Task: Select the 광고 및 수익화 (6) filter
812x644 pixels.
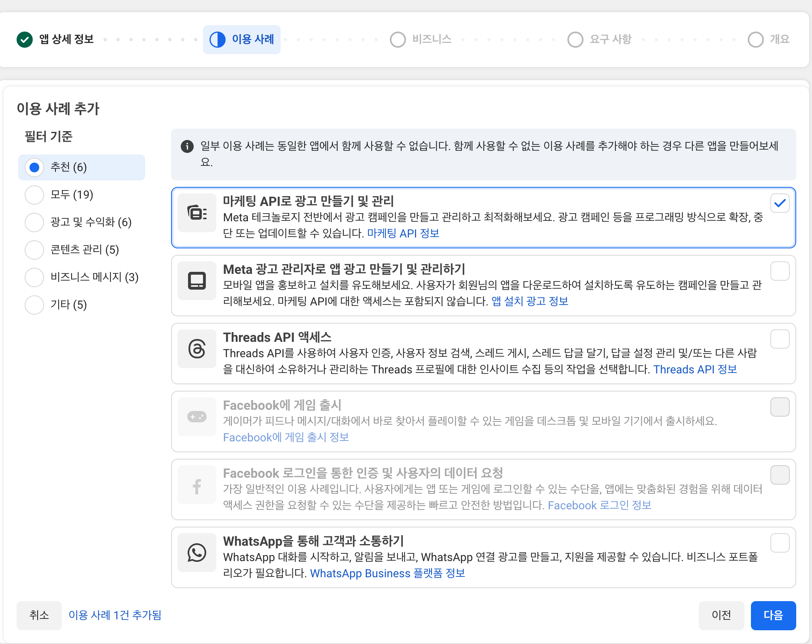Action: 34,222
